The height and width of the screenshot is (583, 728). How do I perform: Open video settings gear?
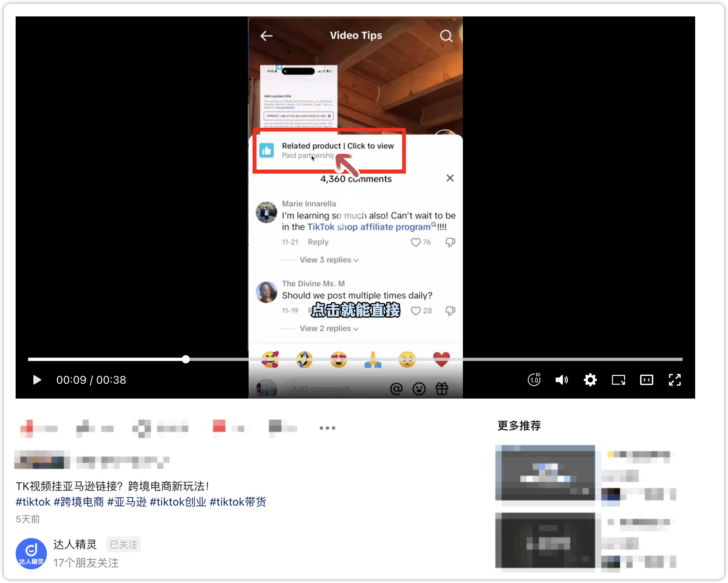click(590, 380)
